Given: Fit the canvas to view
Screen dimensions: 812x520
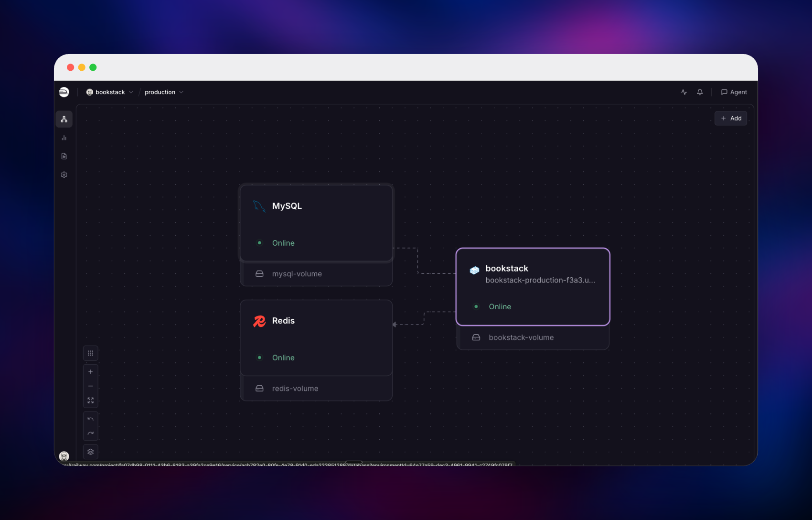Looking at the screenshot, I should point(90,401).
